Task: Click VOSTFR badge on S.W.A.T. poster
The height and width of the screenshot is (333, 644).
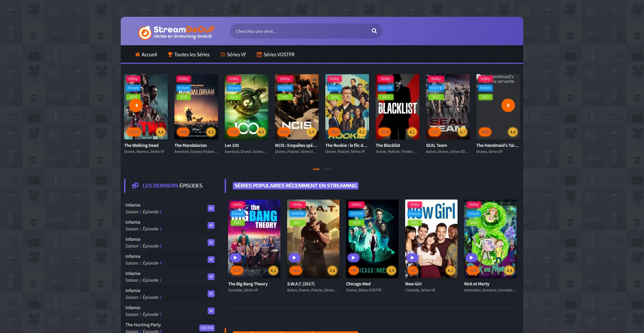Action: click(x=297, y=214)
